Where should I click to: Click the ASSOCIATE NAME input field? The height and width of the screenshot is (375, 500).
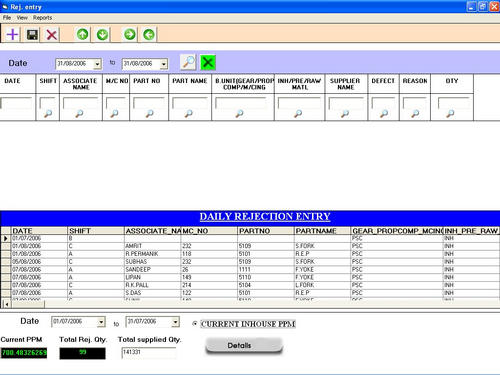tap(81, 103)
